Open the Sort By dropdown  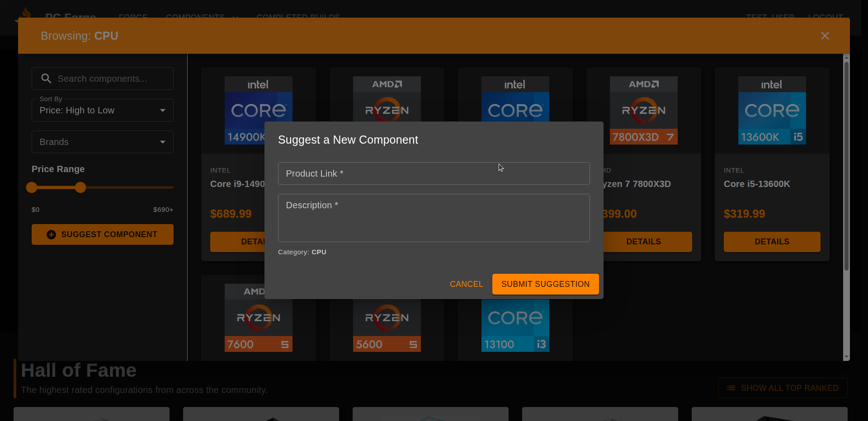click(103, 110)
